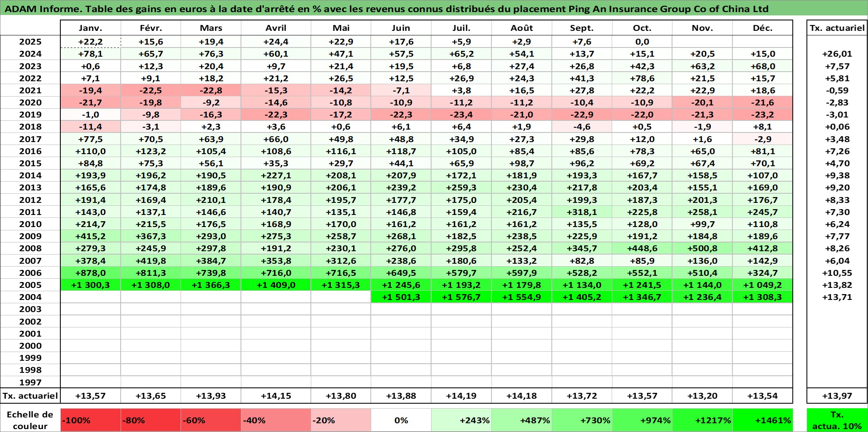
Task: Select the '-0,59' actuarial rate for 2021
Action: [837, 90]
